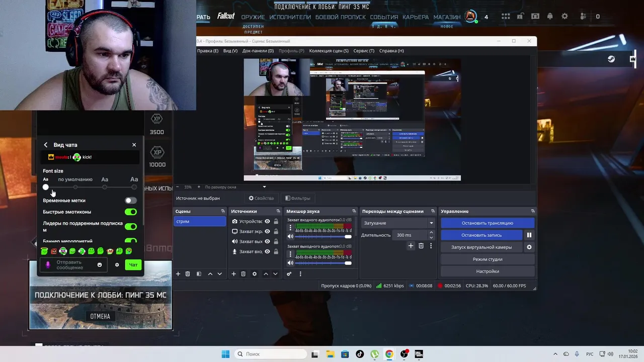This screenshot has width=644, height=362.
Task: Open source properties gear in Sources panel
Action: (255, 274)
